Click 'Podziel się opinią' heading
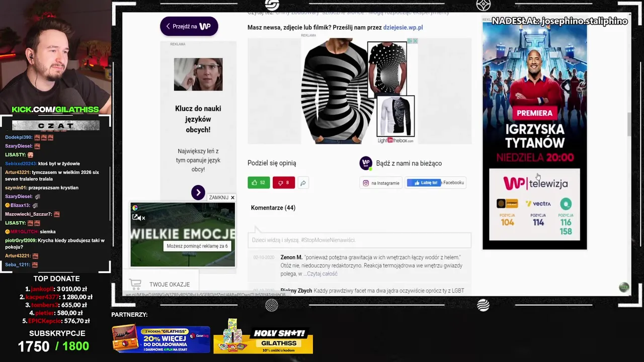 (x=272, y=163)
